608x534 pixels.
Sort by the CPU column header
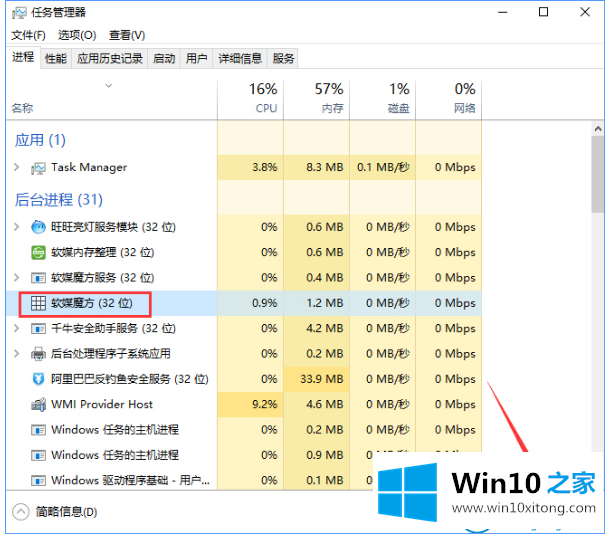[x=250, y=99]
